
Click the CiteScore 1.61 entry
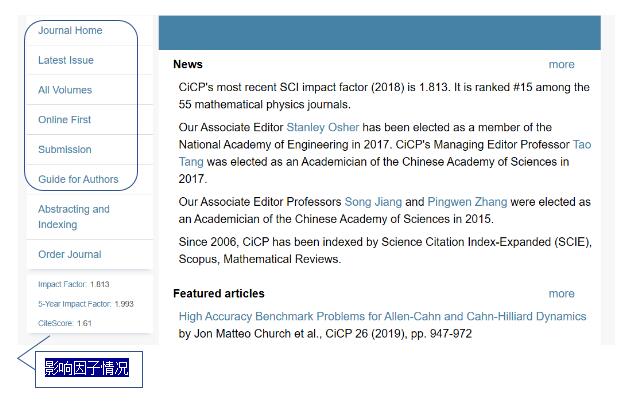(x=65, y=323)
